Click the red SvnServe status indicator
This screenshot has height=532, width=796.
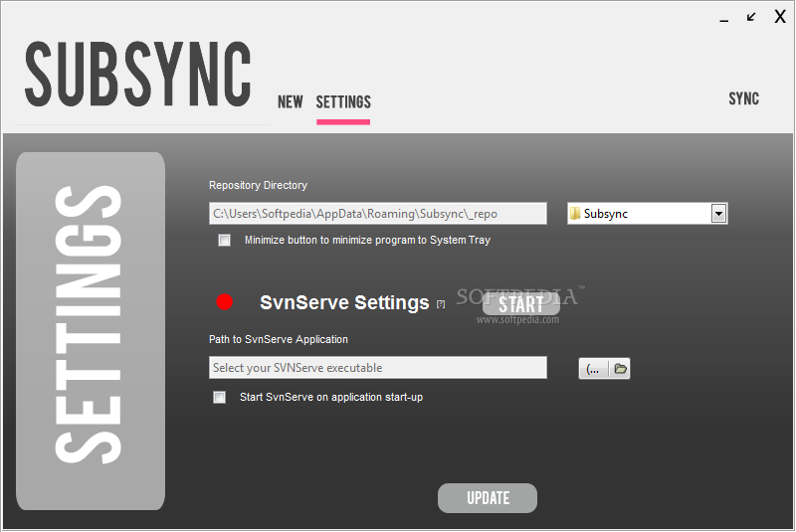225,301
